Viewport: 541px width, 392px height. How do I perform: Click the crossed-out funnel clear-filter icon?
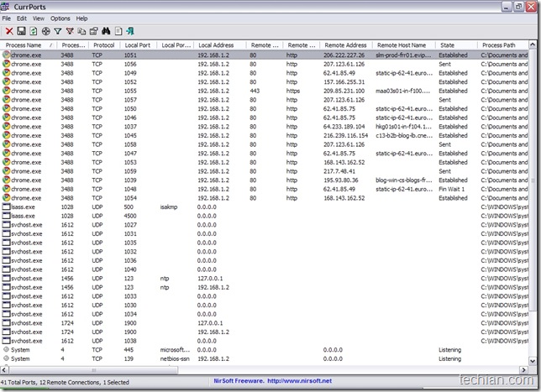[x=70, y=31]
